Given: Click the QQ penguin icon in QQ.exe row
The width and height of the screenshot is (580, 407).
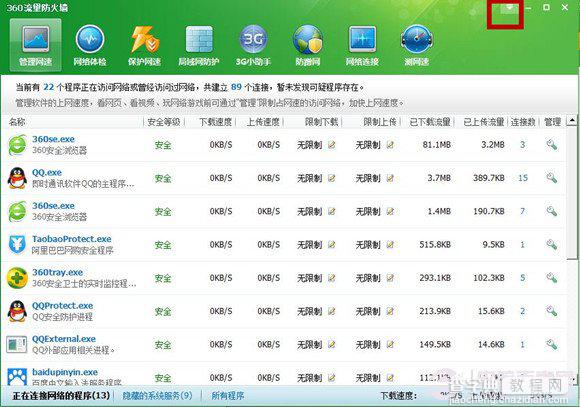Looking at the screenshot, I should pos(17,178).
